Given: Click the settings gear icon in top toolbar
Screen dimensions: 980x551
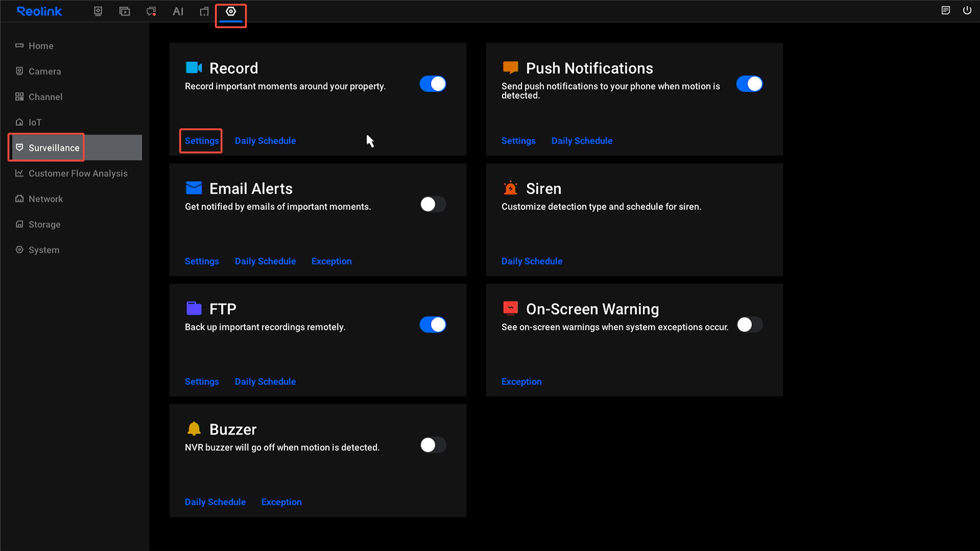Looking at the screenshot, I should tap(231, 11).
